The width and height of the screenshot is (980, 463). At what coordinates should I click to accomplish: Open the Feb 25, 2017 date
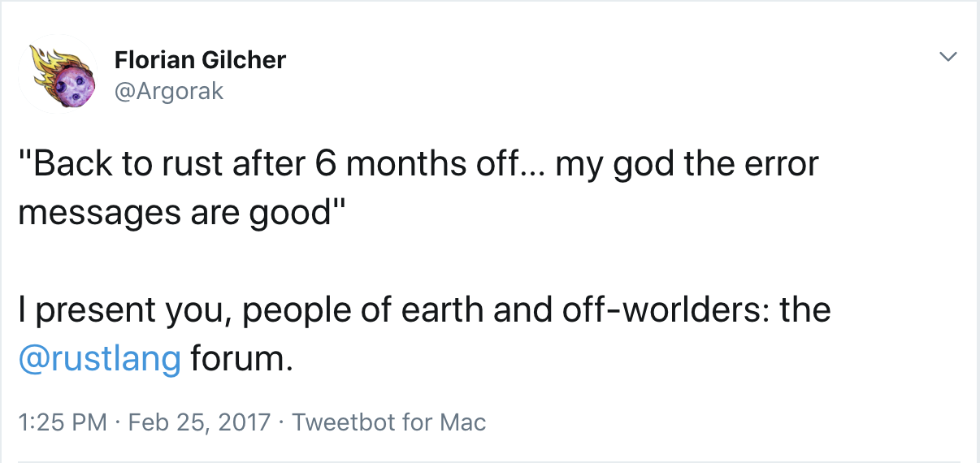coord(199,422)
